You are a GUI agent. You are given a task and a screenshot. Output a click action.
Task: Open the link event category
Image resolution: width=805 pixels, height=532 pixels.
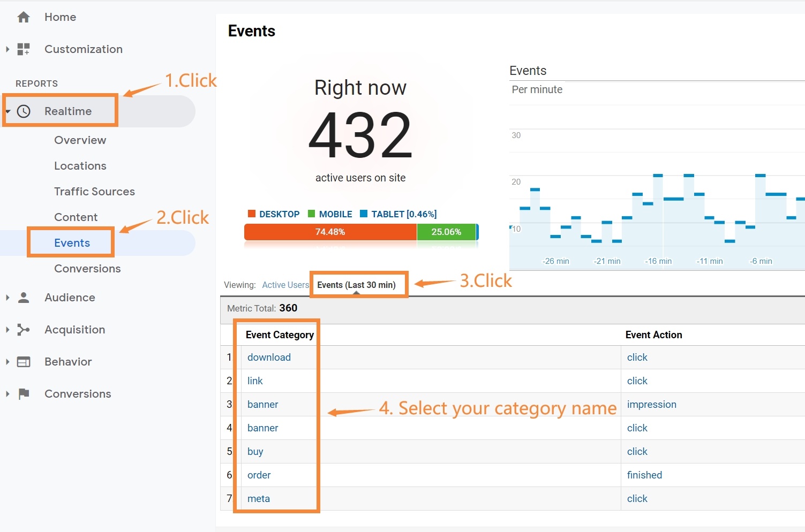[x=255, y=381]
